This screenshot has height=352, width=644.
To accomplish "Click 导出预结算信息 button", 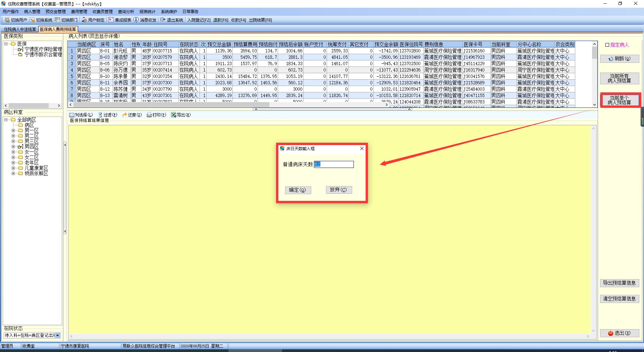I will tap(620, 283).
